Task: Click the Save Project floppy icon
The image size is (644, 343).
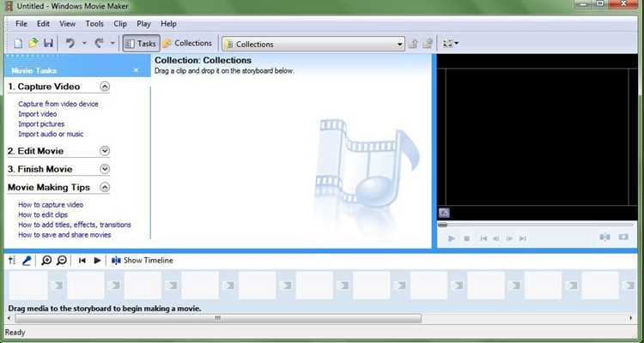Action: (48, 43)
